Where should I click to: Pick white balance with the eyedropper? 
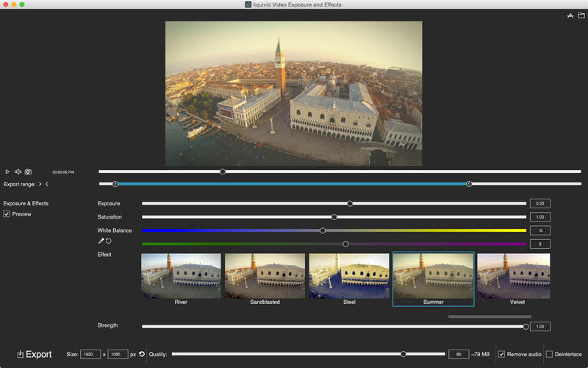click(x=101, y=241)
